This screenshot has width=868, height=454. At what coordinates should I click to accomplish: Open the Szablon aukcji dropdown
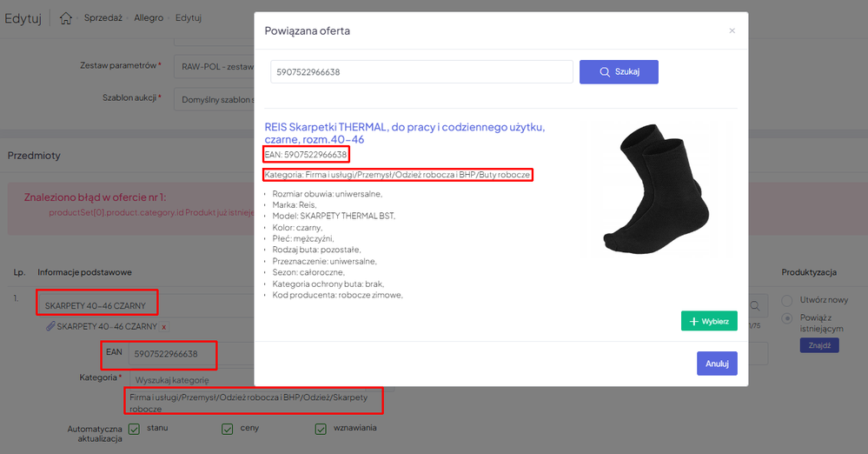click(213, 99)
